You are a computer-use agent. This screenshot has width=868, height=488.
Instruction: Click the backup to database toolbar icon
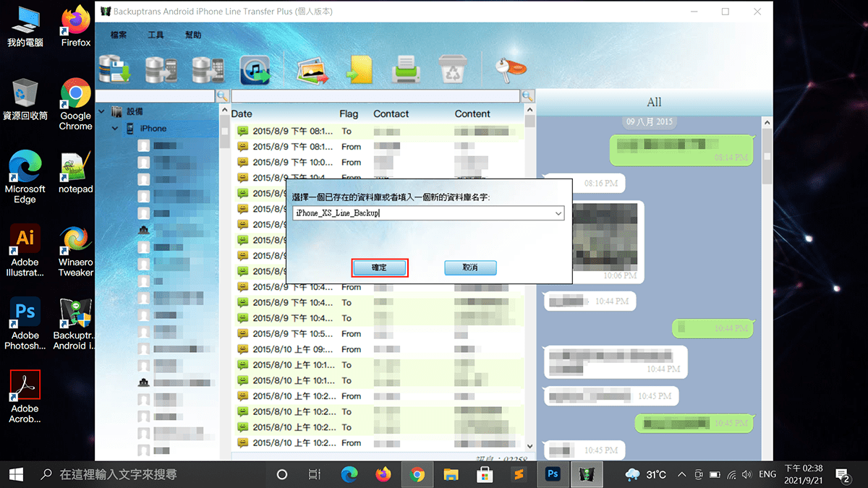coord(114,69)
